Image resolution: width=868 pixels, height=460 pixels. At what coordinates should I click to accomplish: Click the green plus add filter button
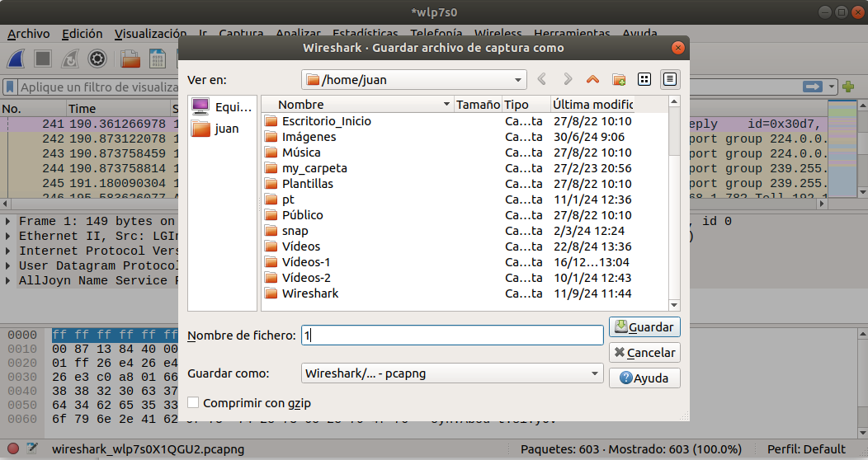click(x=848, y=87)
